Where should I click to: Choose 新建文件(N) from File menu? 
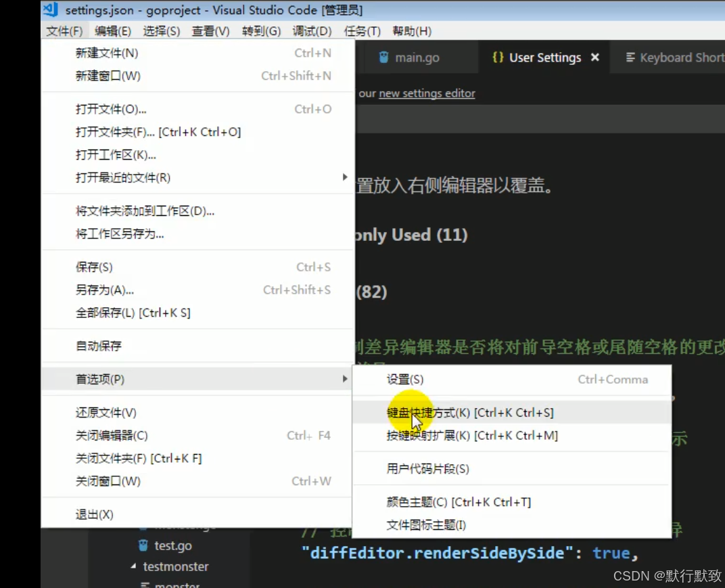coord(198,53)
